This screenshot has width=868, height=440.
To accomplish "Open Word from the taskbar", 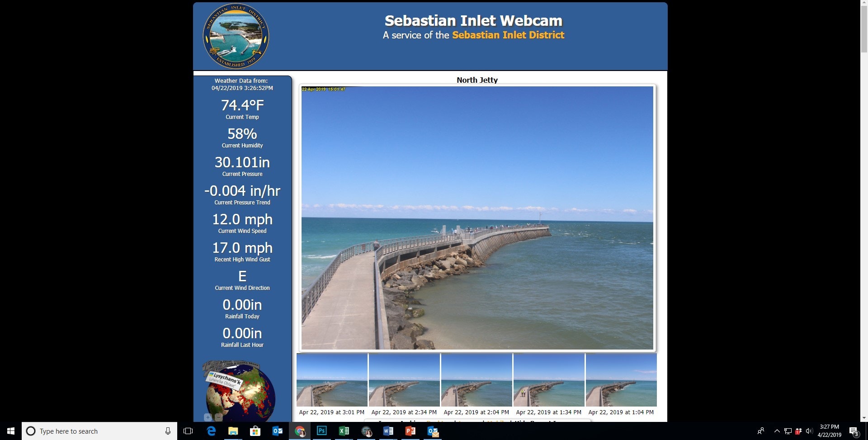I will [x=388, y=431].
